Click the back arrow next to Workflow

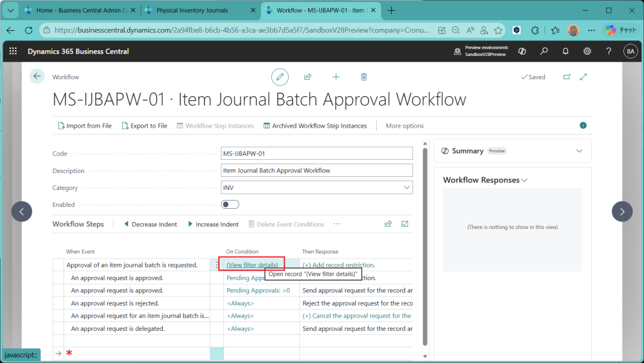pyautogui.click(x=37, y=77)
